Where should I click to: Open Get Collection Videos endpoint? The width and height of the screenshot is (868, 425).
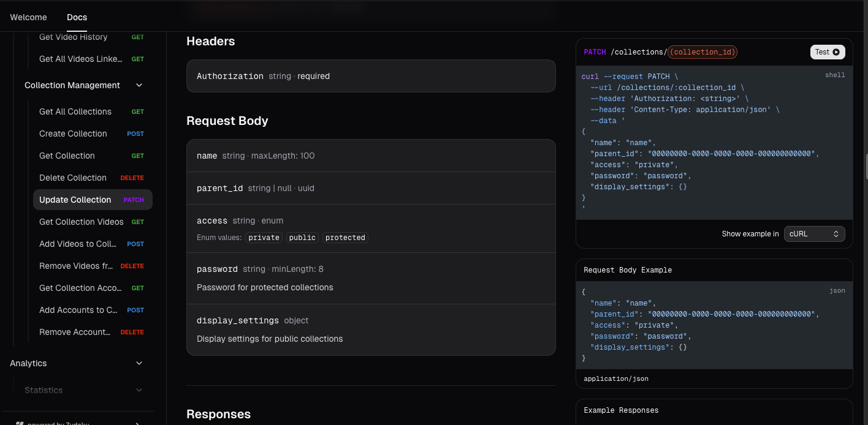[82, 222]
